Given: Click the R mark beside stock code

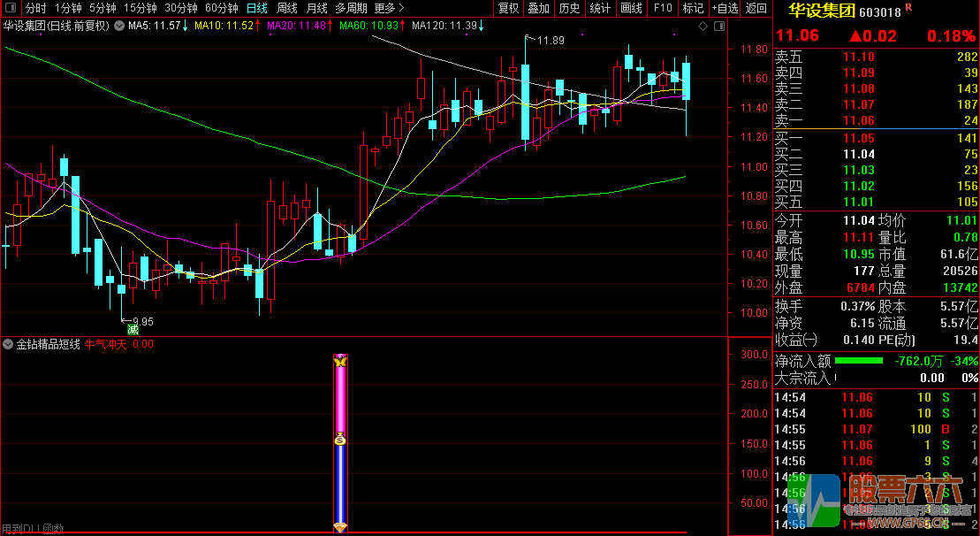Looking at the screenshot, I should 908,7.
